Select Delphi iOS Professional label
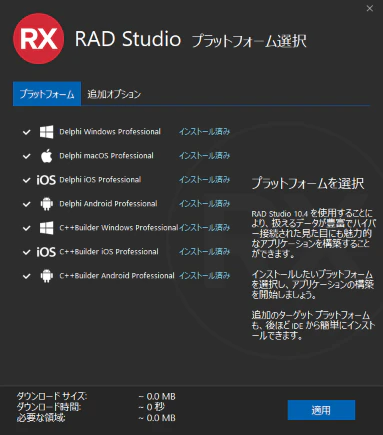Screen dimensions: 383x435 coord(100,180)
